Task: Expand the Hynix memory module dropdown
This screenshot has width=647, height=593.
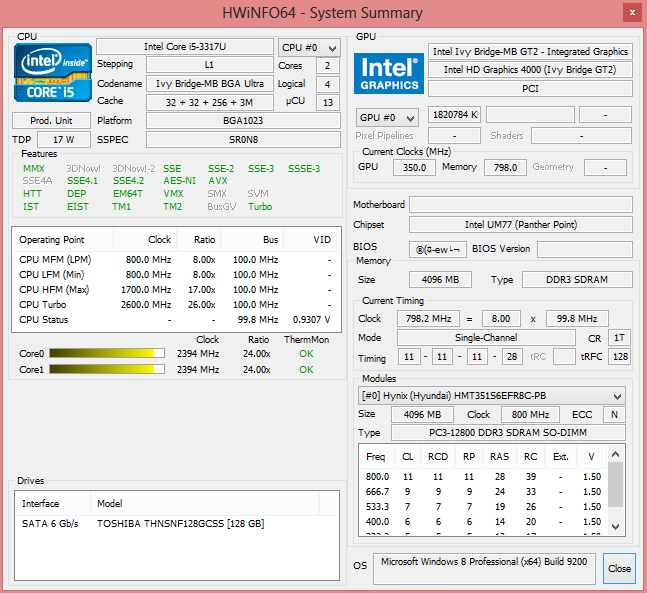Action: tap(491, 396)
